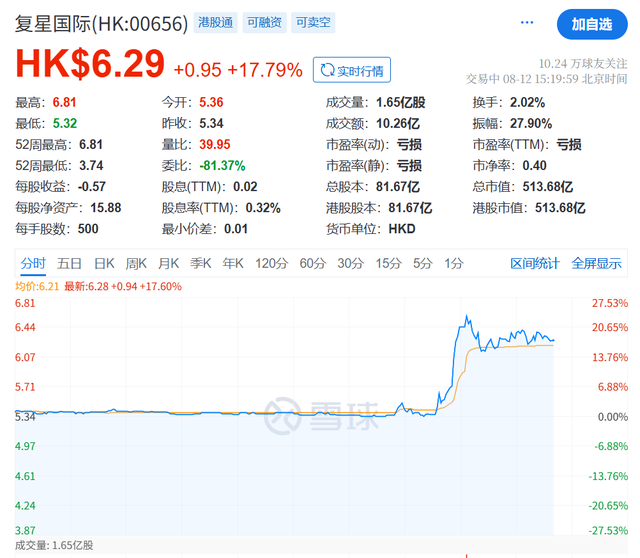Open the three-dot more options menu

tap(527, 22)
